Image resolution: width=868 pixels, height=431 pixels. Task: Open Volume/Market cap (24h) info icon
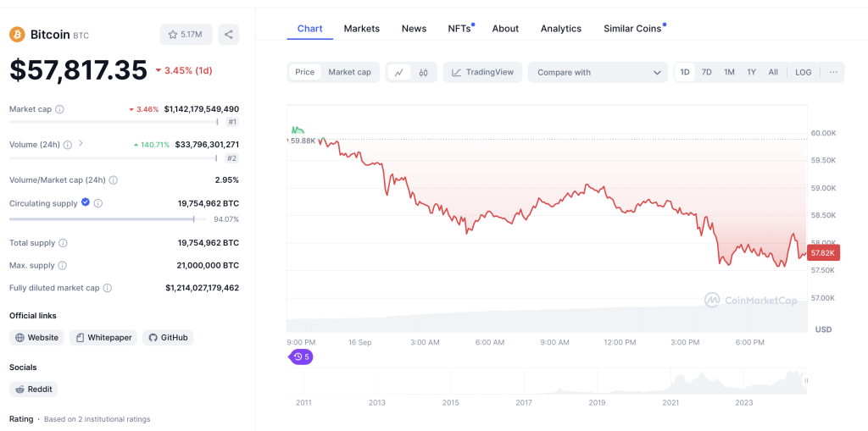tap(113, 180)
